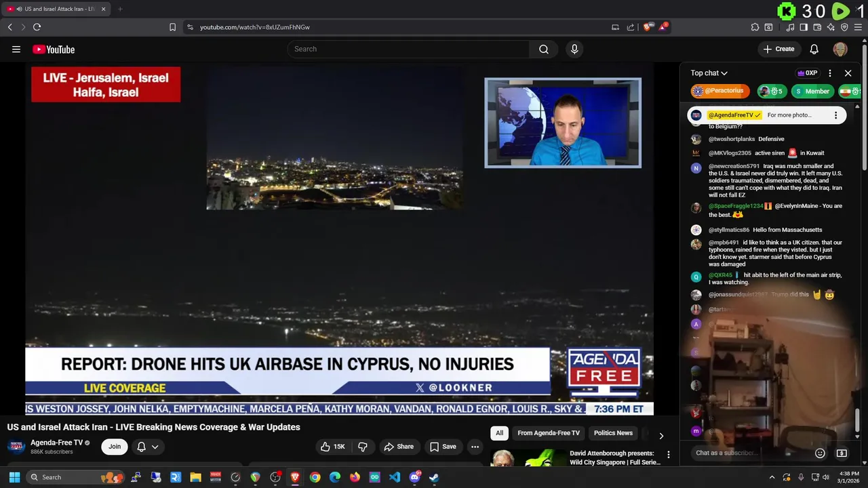Open the David Attenborough video options menu

(668, 455)
